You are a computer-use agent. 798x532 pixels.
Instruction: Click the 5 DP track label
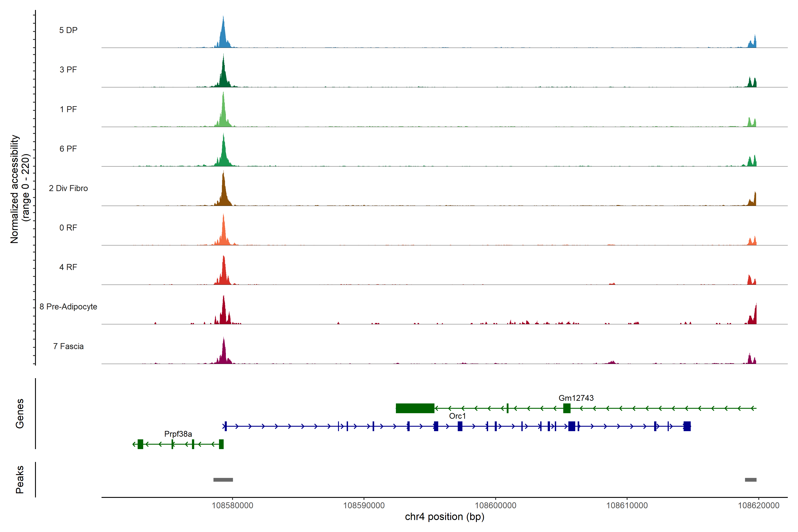[68, 30]
